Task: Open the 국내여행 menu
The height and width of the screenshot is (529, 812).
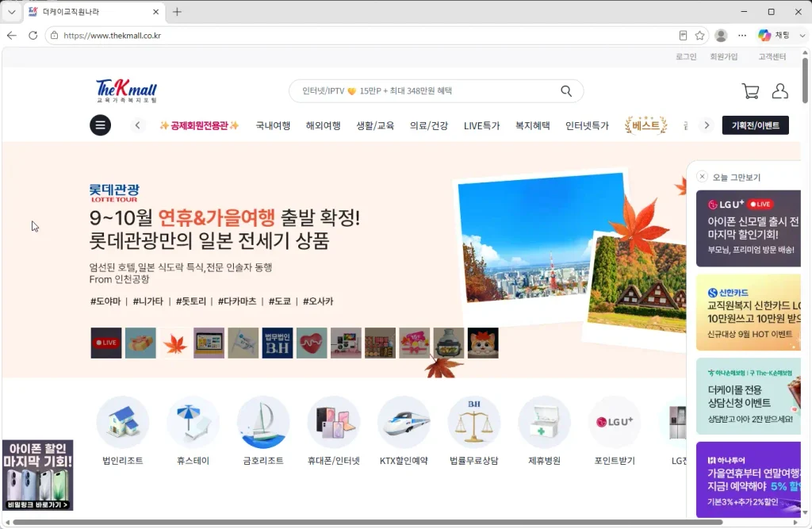Action: 273,125
